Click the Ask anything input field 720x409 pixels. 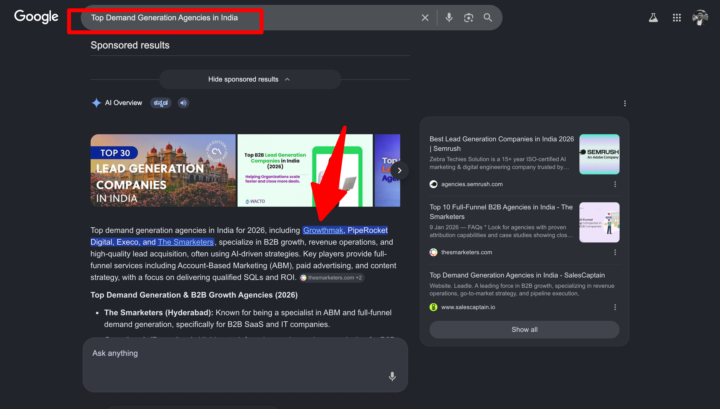(245, 365)
